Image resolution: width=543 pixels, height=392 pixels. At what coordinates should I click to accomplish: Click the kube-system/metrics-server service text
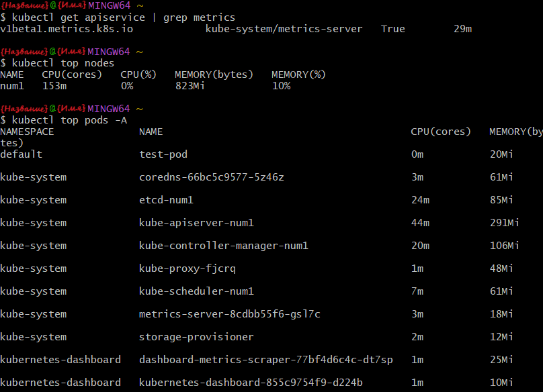pyautogui.click(x=284, y=29)
